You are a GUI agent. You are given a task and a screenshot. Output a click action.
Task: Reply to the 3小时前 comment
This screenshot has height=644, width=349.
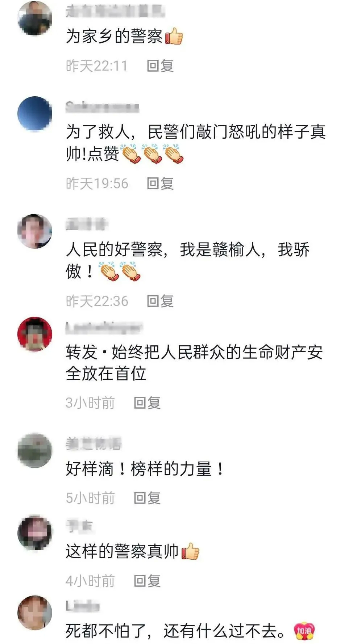[x=147, y=403]
